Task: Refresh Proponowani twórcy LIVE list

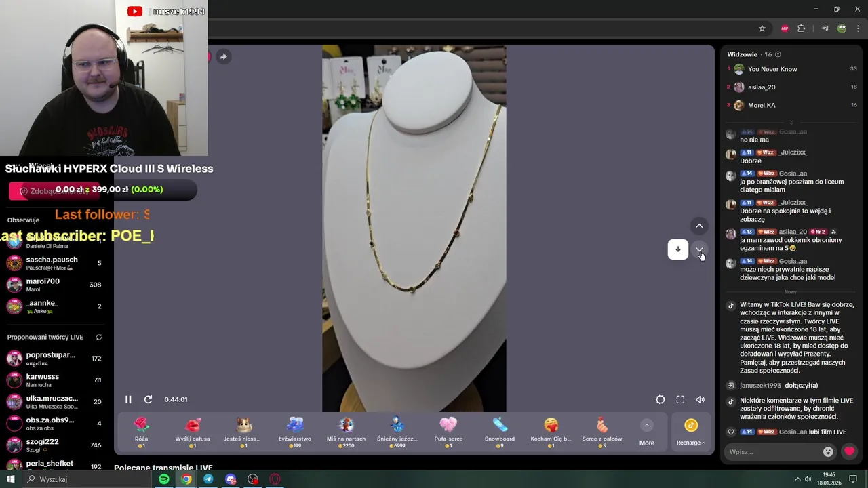Action: coord(99,337)
